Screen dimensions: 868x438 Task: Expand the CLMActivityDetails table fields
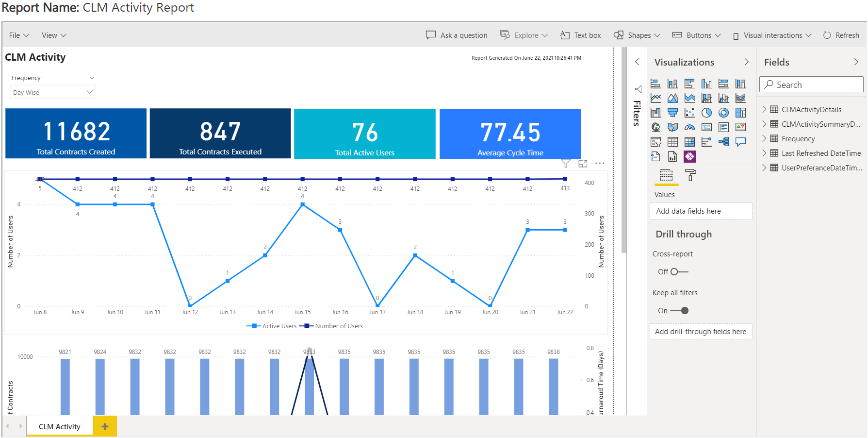point(764,109)
